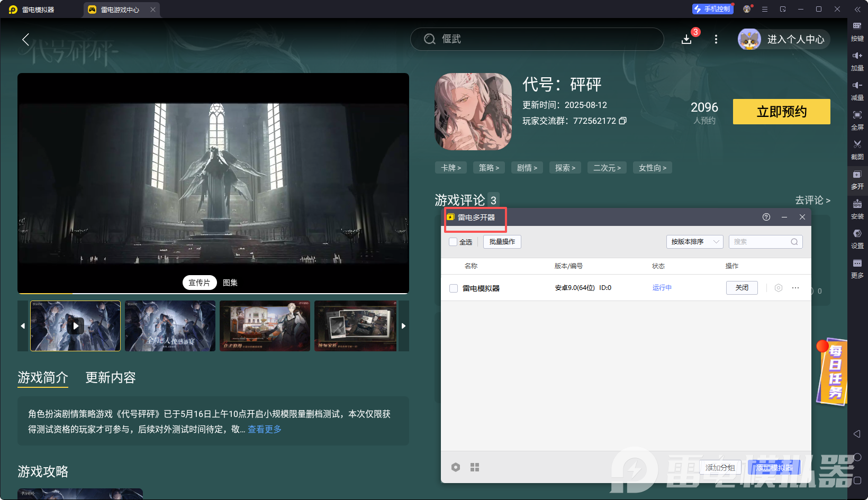Screen dimensions: 868x500
Task: Open the keyboard mapping (按键) sidebar tool
Action: click(x=857, y=32)
